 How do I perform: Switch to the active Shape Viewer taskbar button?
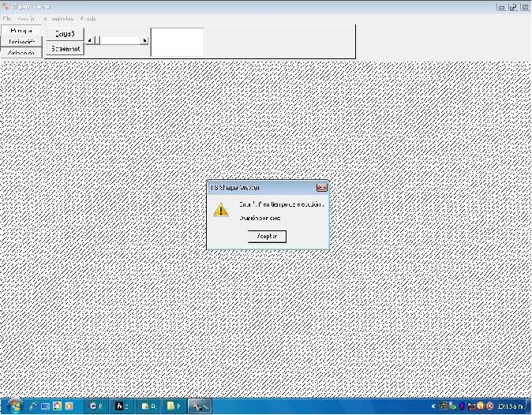pos(200,406)
